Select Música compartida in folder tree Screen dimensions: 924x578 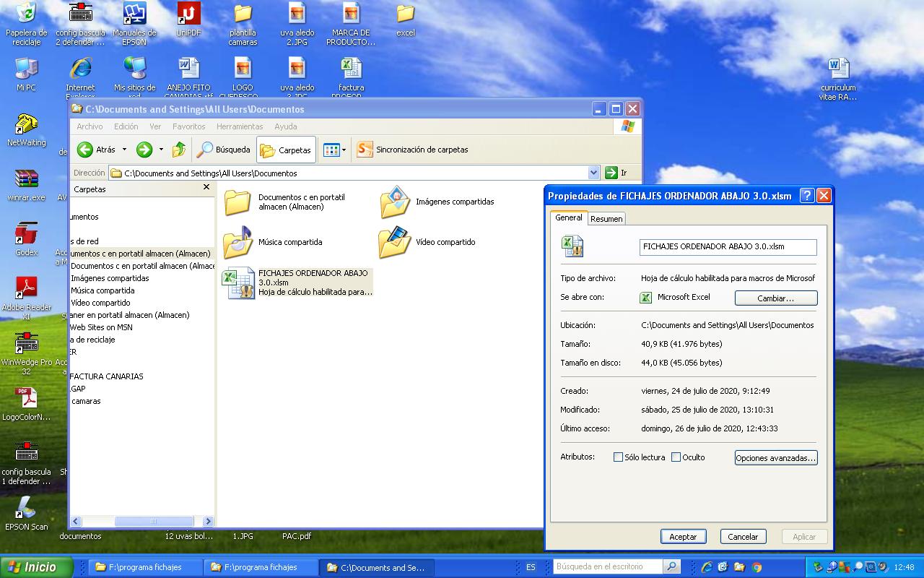click(x=103, y=290)
